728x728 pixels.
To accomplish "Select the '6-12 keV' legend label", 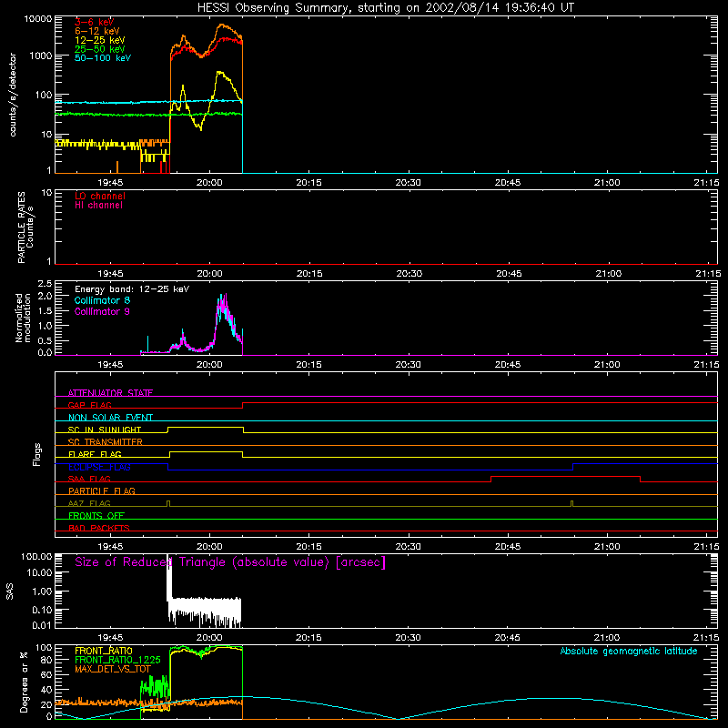I will [x=97, y=31].
